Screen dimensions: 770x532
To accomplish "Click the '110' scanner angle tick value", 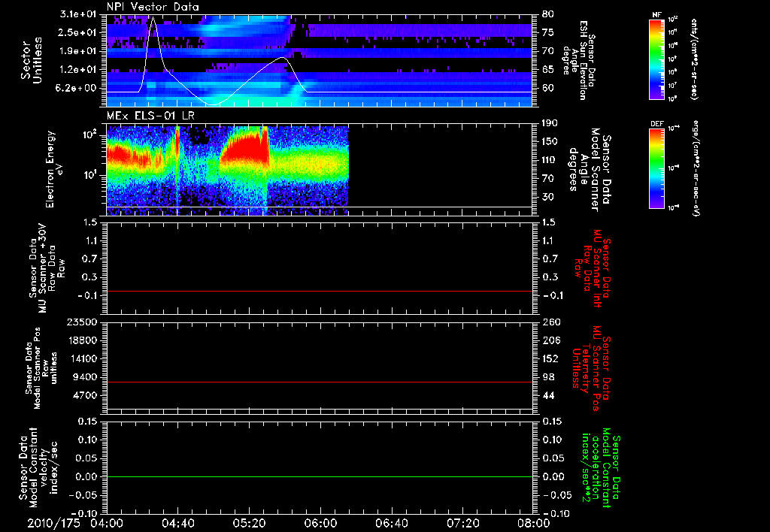I will [550, 160].
